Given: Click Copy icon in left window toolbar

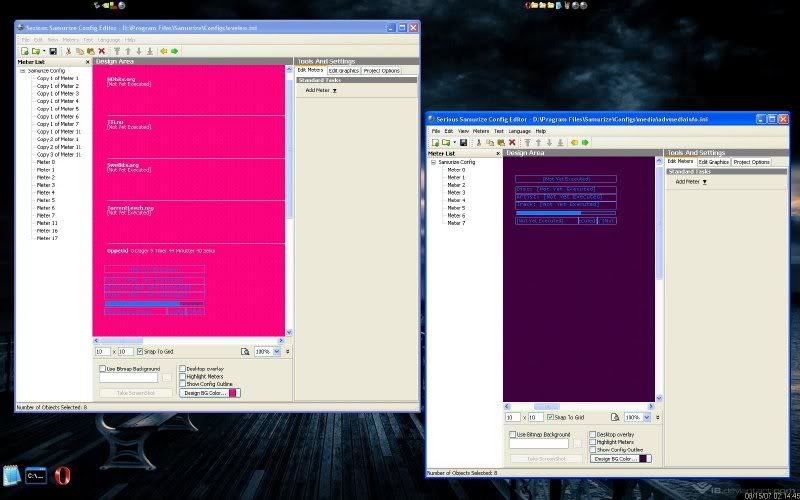Looking at the screenshot, I should [x=80, y=51].
